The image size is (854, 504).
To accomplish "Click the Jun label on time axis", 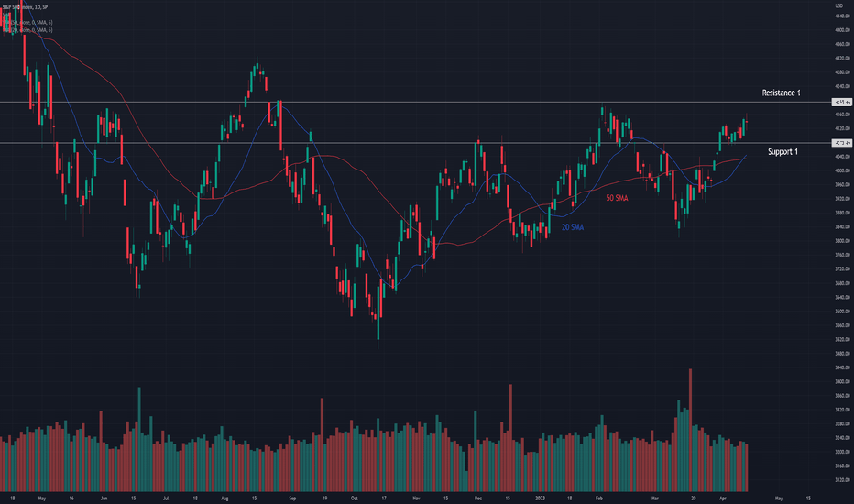I will pos(104,498).
